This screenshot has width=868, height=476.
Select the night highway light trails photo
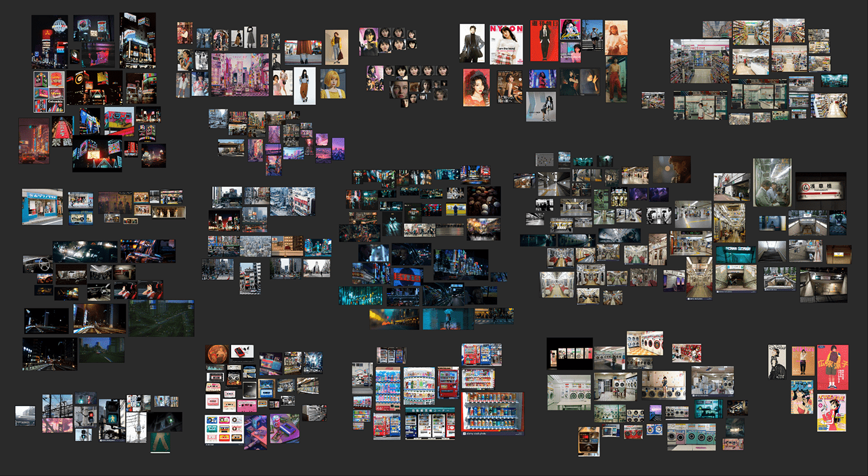pyautogui.click(x=100, y=319)
